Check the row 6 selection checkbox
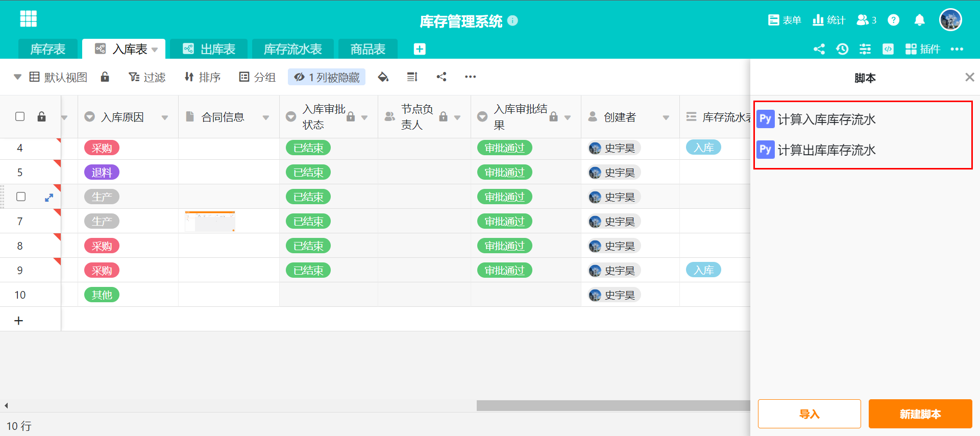The height and width of the screenshot is (436, 980). (x=21, y=197)
